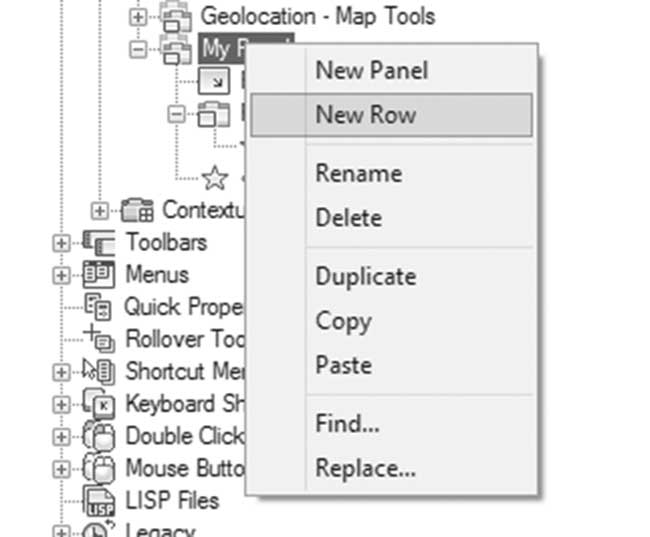Click the Quick Properties icon
Viewport: 650px width, 537px height.
click(x=98, y=307)
